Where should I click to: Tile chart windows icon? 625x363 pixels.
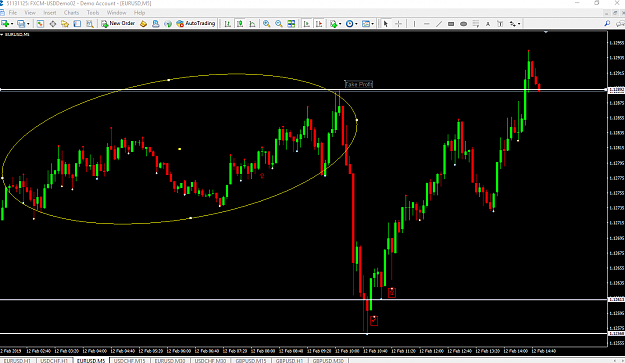click(x=291, y=24)
